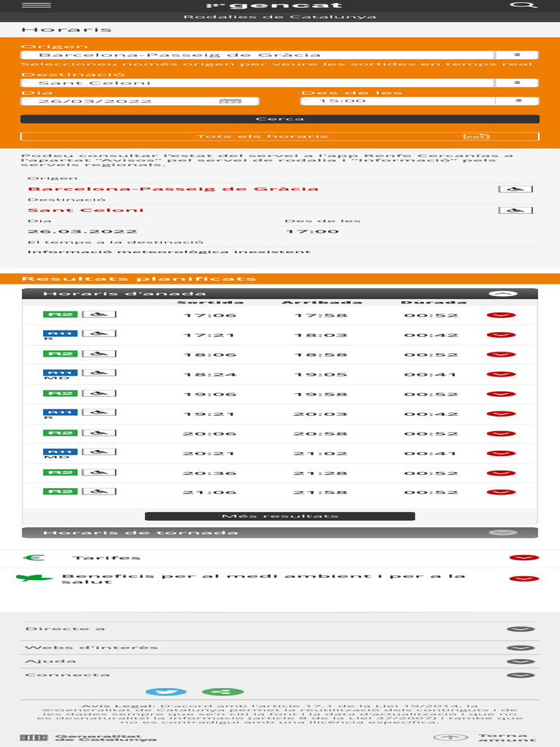Image resolution: width=560 pixels, height=747 pixels.
Task: Click the Durada column header
Action: (x=433, y=302)
